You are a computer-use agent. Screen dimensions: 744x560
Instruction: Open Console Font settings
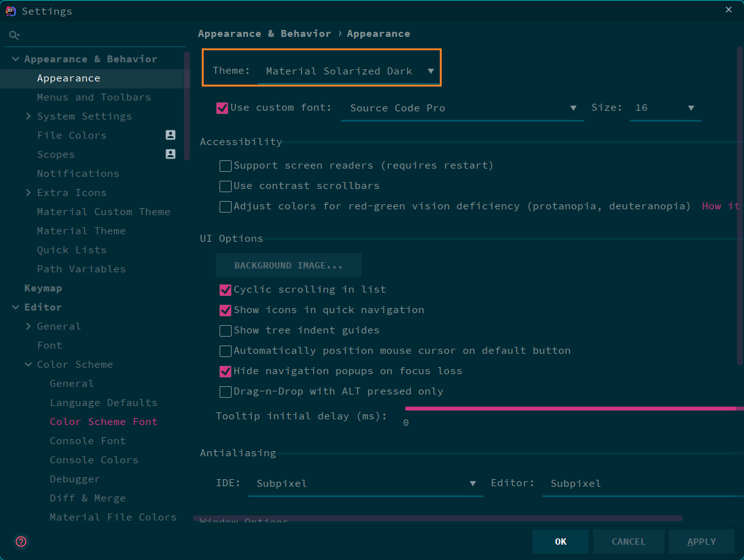coord(88,441)
